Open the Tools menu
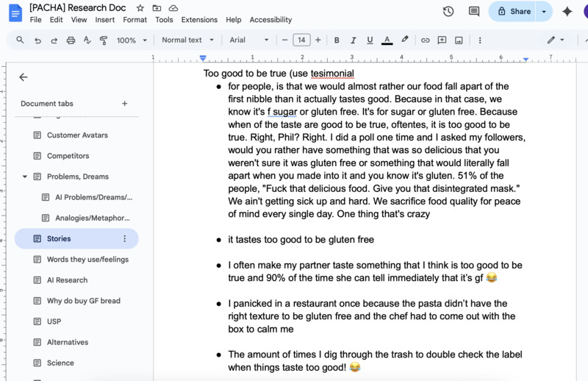This screenshot has width=588, height=381. [x=164, y=20]
